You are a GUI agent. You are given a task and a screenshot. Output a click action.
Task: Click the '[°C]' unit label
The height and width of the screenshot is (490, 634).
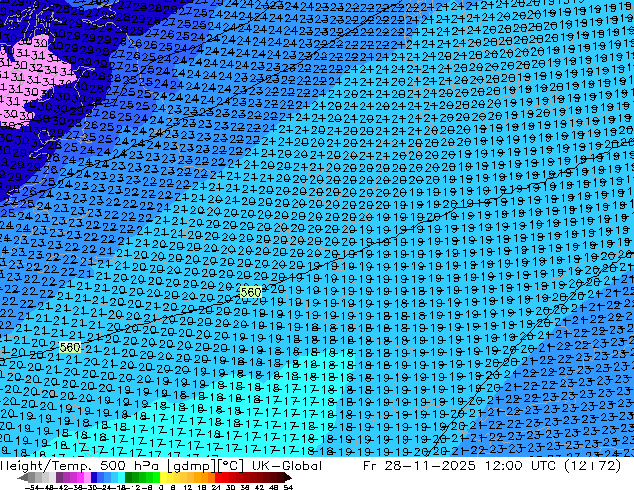(230, 466)
